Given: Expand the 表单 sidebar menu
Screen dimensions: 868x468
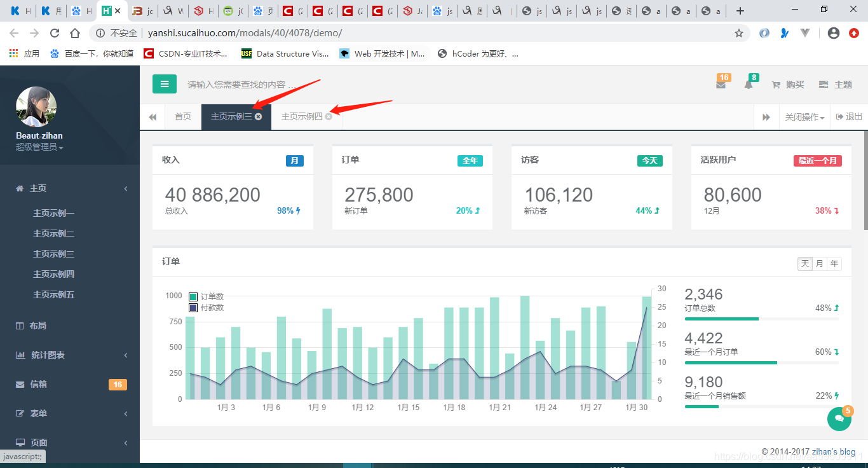Looking at the screenshot, I should click(x=70, y=413).
